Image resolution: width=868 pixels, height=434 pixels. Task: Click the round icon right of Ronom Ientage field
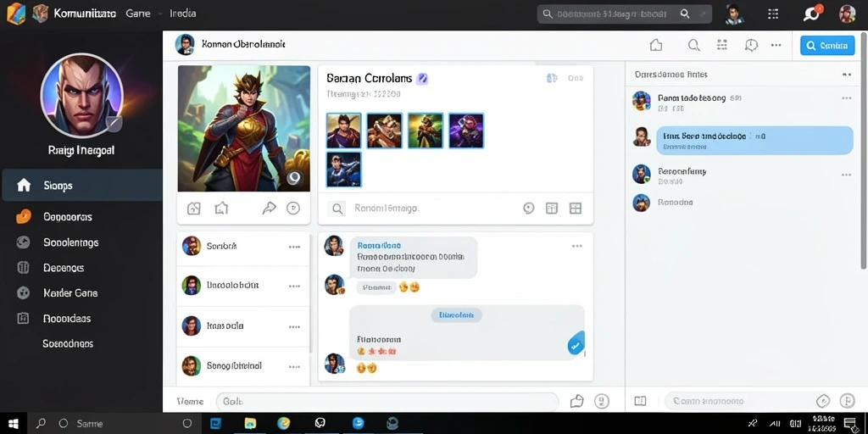coord(529,209)
